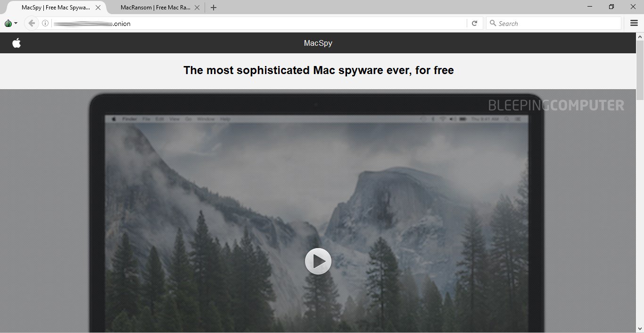644x333 pixels.
Task: Click the page vertical scrollbar thumb
Action: [640, 70]
